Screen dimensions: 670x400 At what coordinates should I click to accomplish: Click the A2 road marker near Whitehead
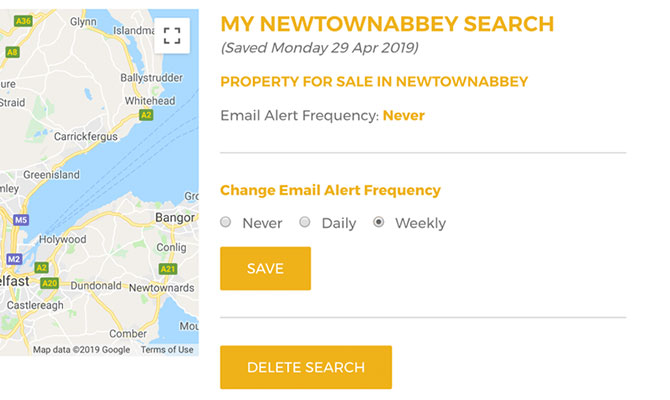tap(146, 116)
